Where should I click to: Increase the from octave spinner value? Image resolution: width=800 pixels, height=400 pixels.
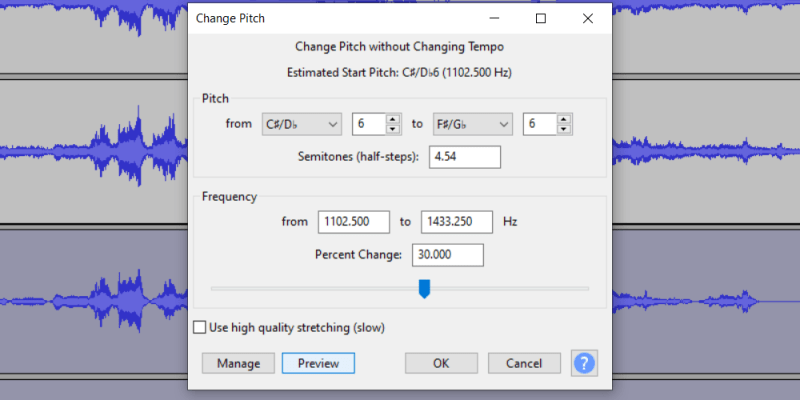(392, 119)
